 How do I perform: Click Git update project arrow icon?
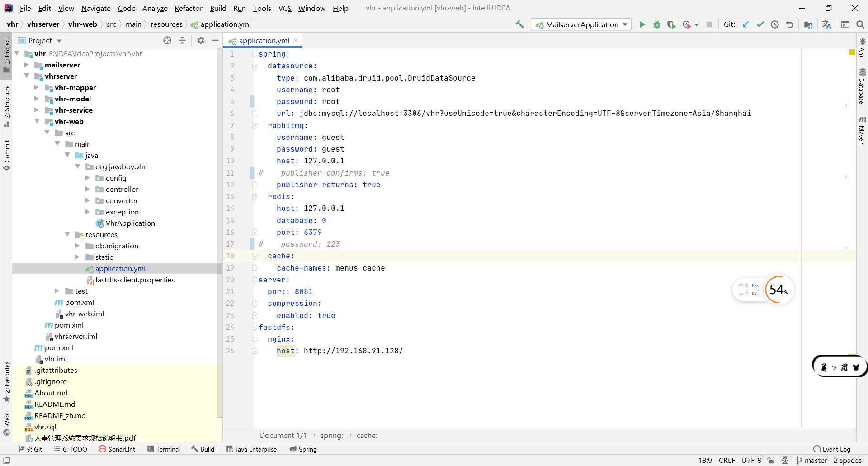pyautogui.click(x=745, y=24)
